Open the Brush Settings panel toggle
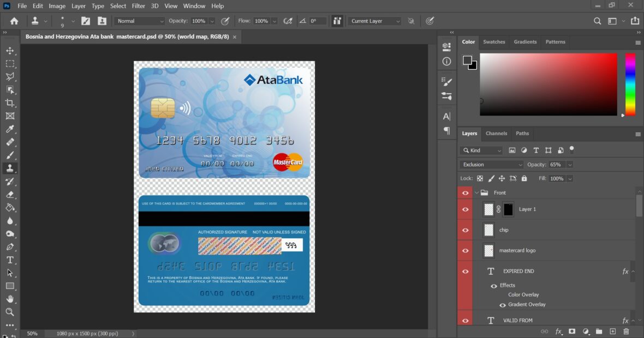Image resolution: width=644 pixels, height=338 pixels. point(86,21)
